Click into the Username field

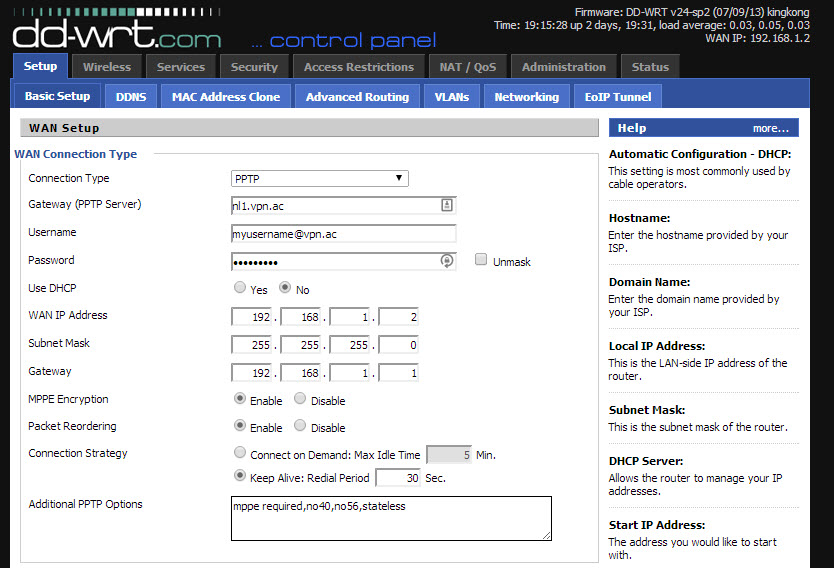pyautogui.click(x=344, y=233)
